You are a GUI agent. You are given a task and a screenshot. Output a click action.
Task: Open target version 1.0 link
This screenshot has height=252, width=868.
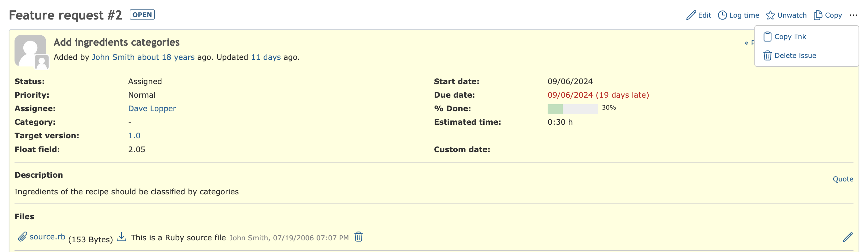pyautogui.click(x=134, y=135)
